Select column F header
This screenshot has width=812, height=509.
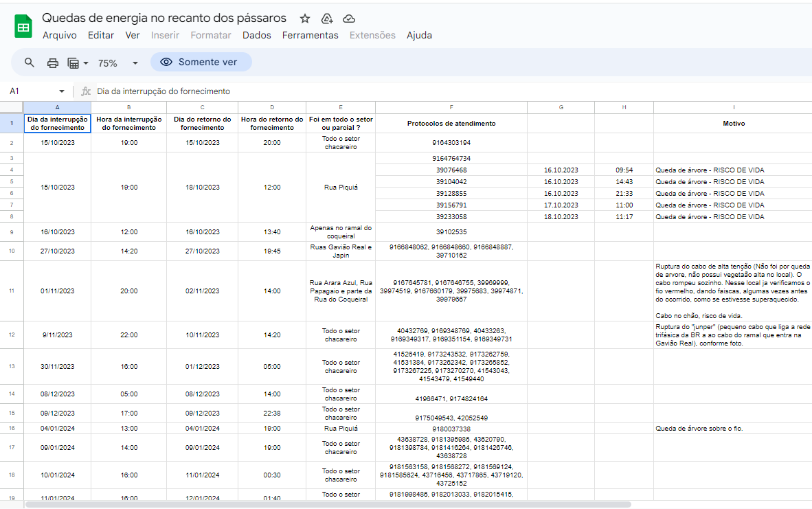tap(451, 107)
